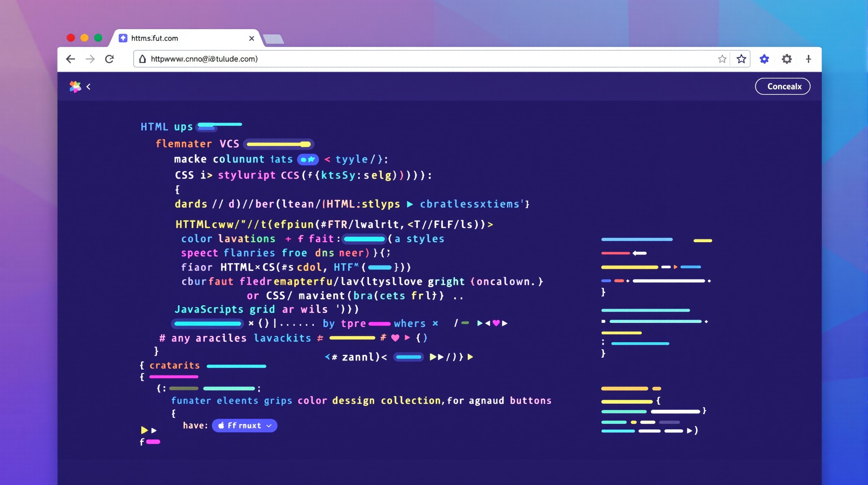Switch to the blank second browser tab
This screenshot has height=485, width=868.
pyautogui.click(x=273, y=39)
